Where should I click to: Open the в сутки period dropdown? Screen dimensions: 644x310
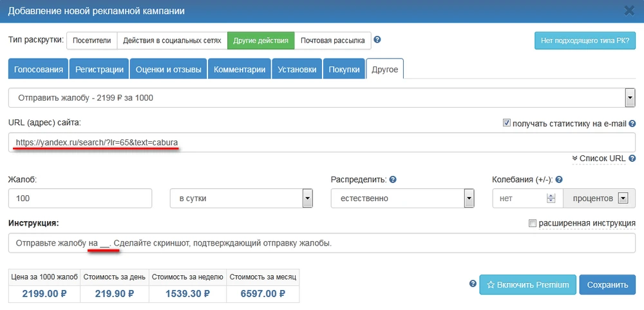(x=308, y=199)
